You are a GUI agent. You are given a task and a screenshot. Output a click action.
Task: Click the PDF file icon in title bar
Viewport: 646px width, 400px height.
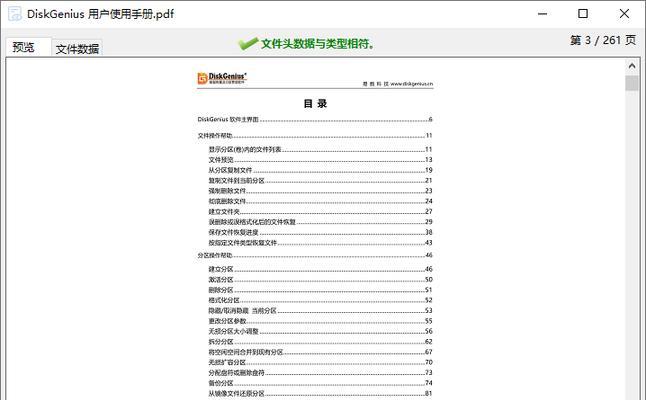pyautogui.click(x=15, y=14)
